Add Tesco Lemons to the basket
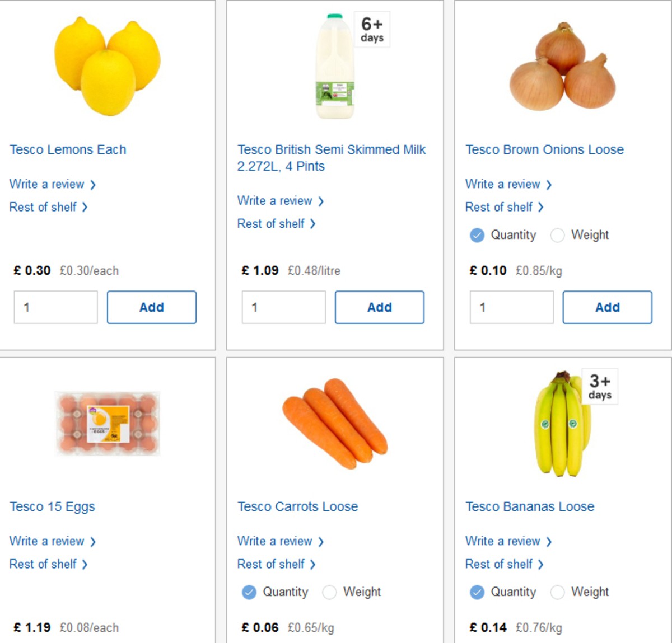 coord(151,307)
